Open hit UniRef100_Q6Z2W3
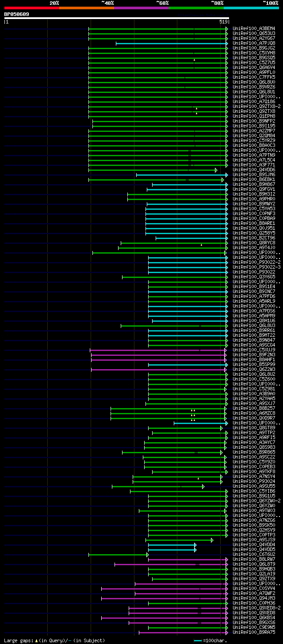Viewport: 283px width, 644px height. 254,370
